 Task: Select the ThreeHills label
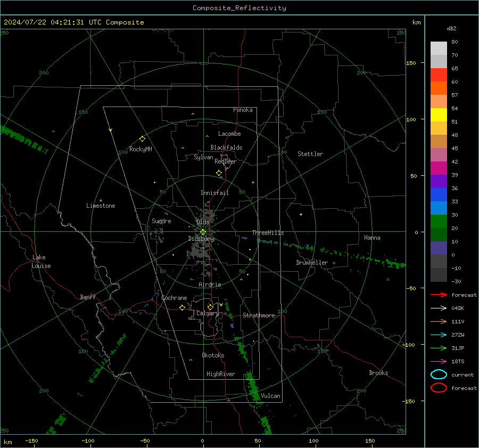click(x=268, y=233)
